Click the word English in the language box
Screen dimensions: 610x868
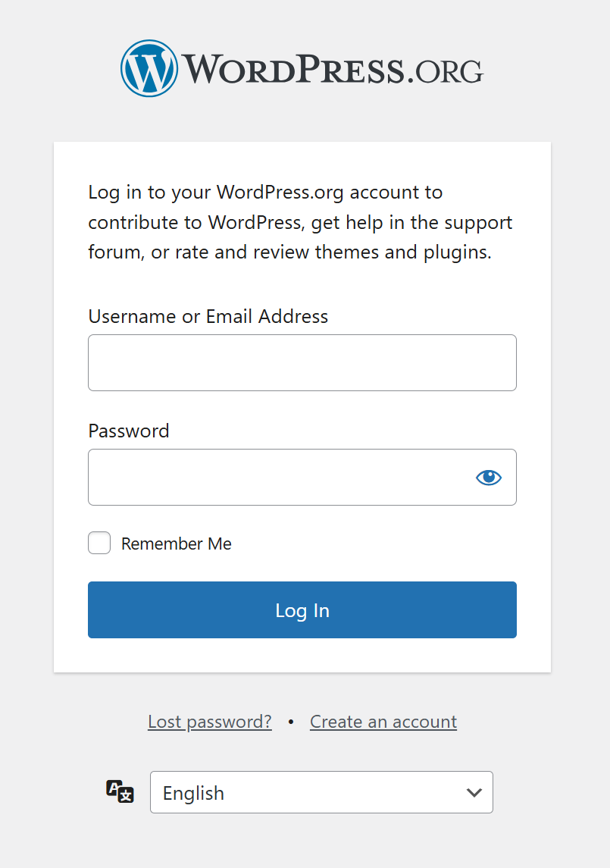[x=193, y=793]
